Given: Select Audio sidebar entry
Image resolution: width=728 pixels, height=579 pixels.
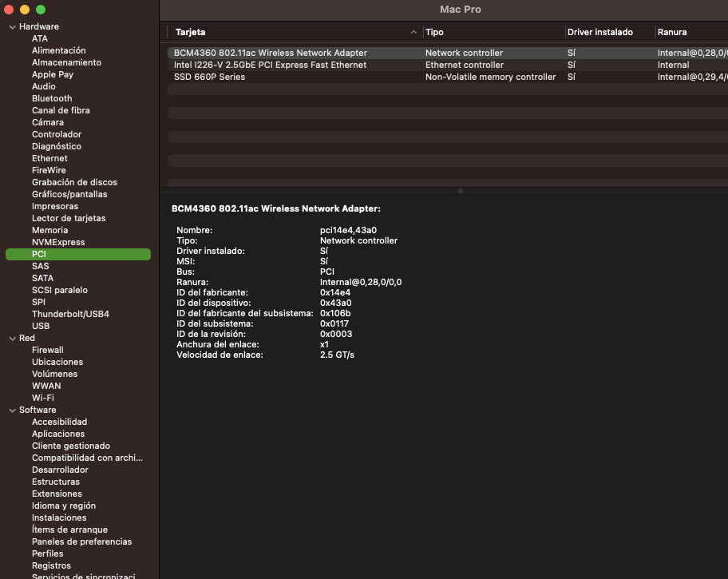Looking at the screenshot, I should tap(44, 86).
